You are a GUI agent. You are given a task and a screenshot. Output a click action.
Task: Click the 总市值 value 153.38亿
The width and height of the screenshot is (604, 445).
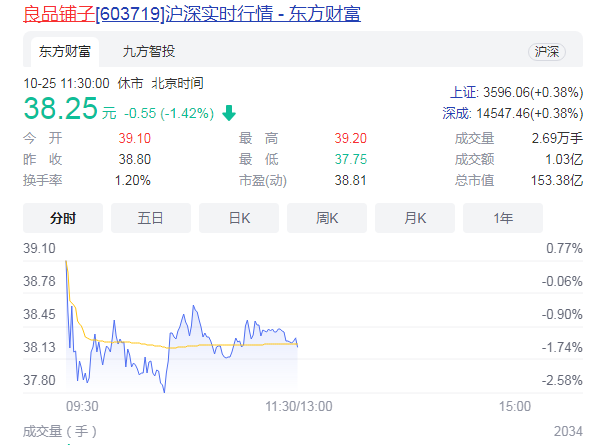click(557, 180)
